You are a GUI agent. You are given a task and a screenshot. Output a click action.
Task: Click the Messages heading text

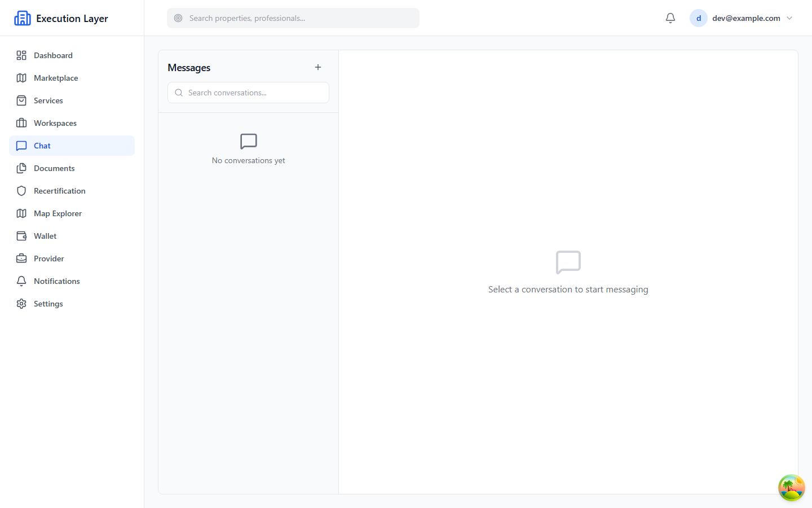tap(189, 68)
